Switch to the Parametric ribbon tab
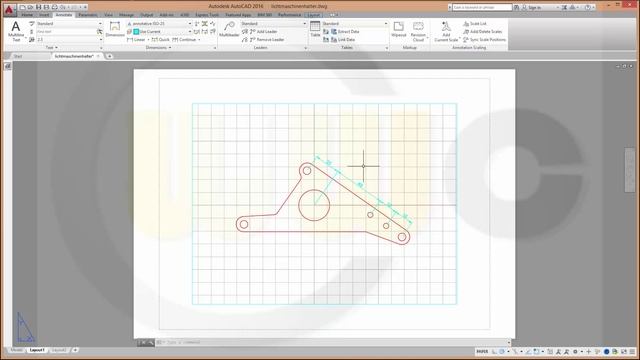 (88, 15)
